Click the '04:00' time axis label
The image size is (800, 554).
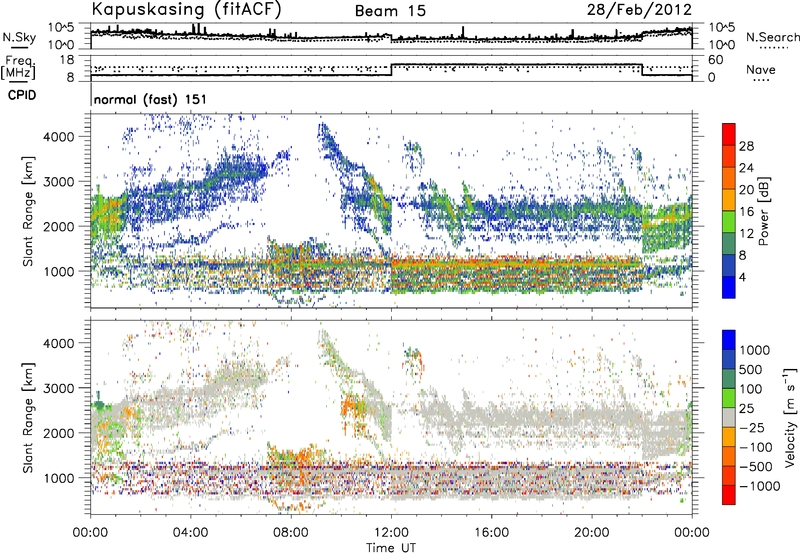point(191,533)
